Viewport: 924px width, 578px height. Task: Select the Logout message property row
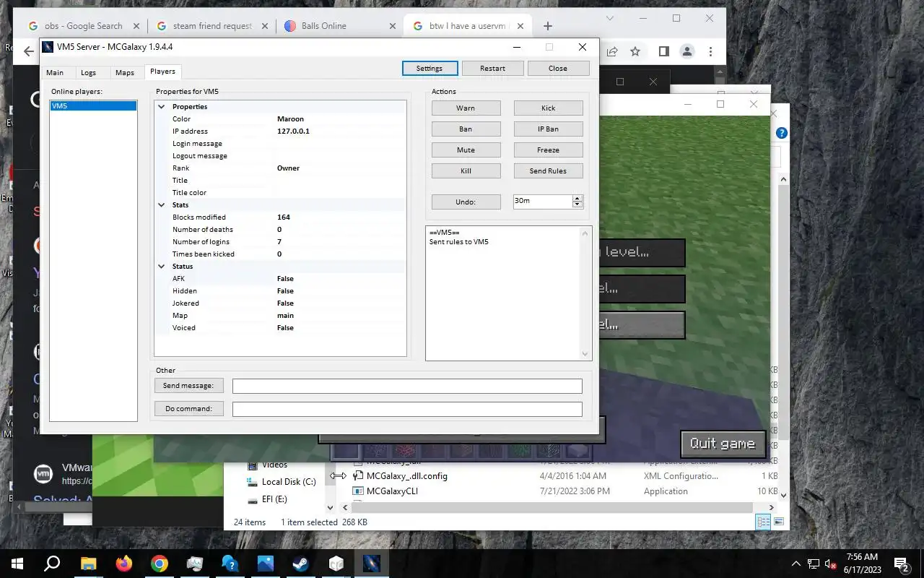pos(280,155)
